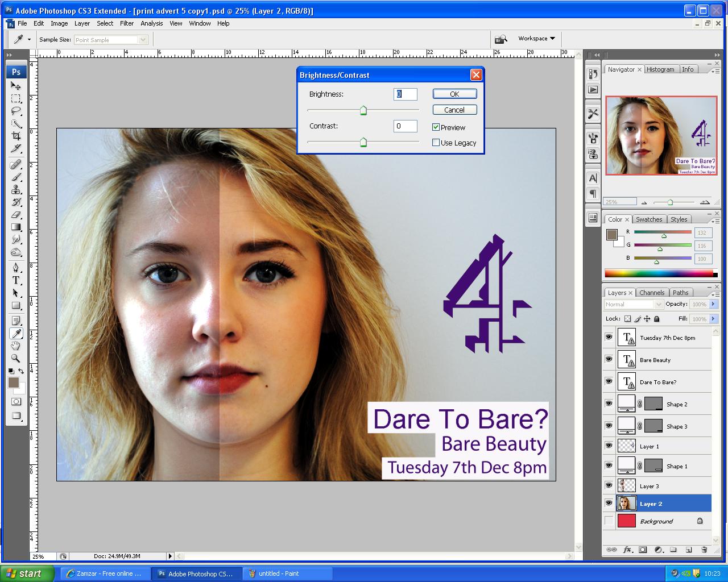Screen dimensions: 728x582
Task: Add a layer mask to the layer
Action: click(643, 550)
